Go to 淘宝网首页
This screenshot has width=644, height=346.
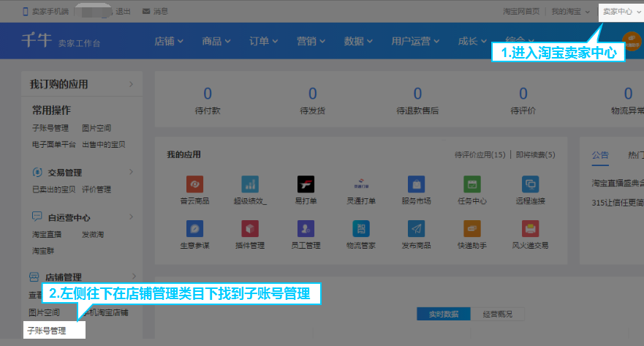point(521,12)
